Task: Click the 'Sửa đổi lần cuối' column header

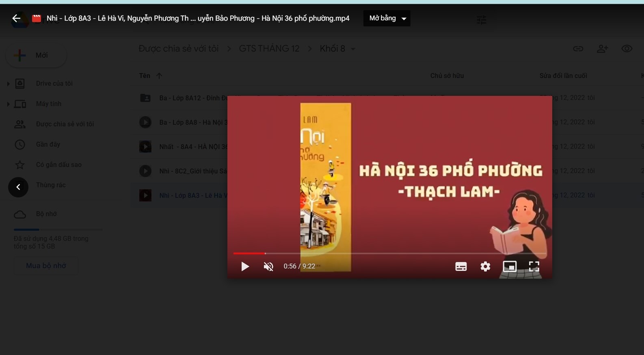Action: tap(563, 76)
